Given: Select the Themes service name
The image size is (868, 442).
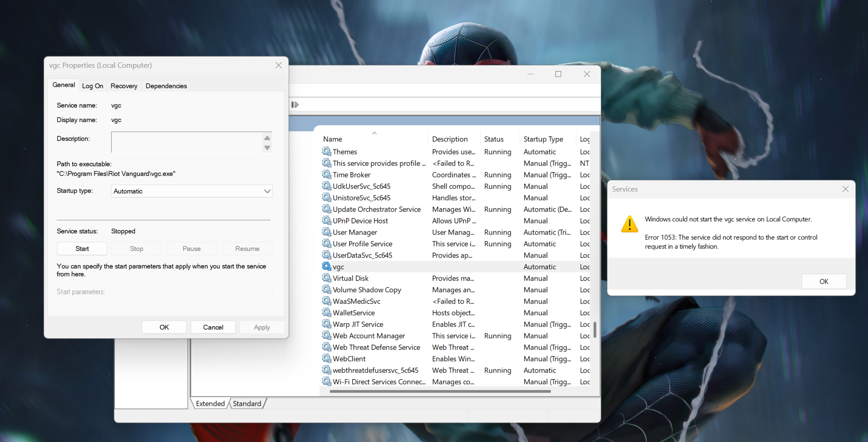Looking at the screenshot, I should 345,152.
